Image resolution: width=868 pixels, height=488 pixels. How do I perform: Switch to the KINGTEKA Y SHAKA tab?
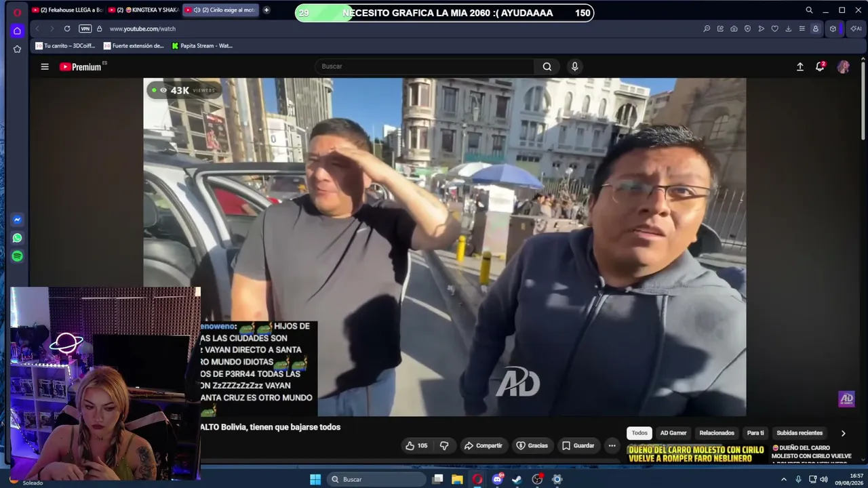click(144, 10)
